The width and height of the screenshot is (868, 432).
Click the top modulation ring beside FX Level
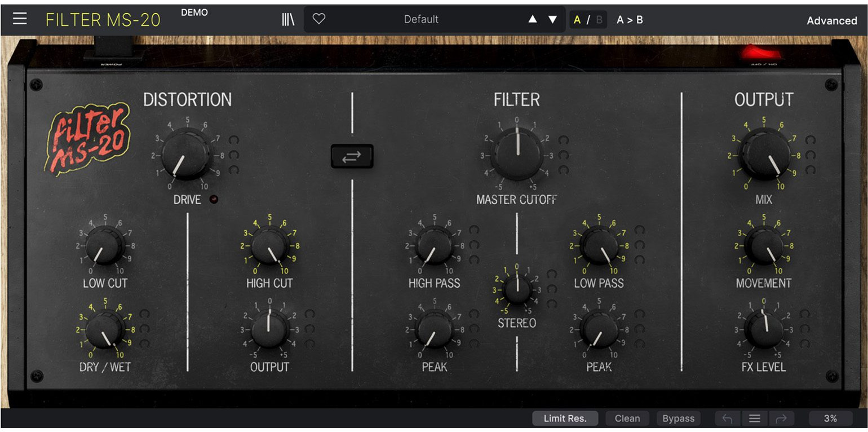pos(804,314)
